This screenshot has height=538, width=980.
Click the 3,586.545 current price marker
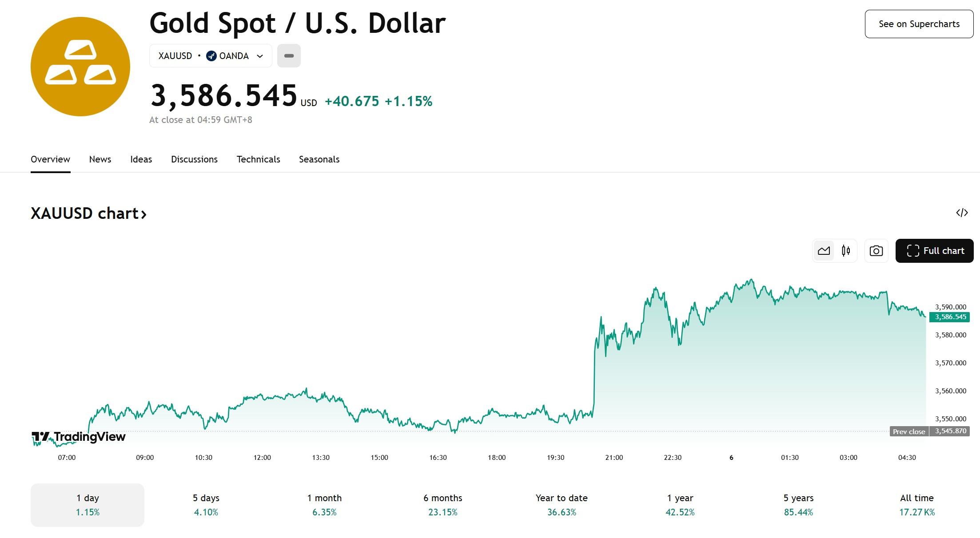(x=950, y=317)
